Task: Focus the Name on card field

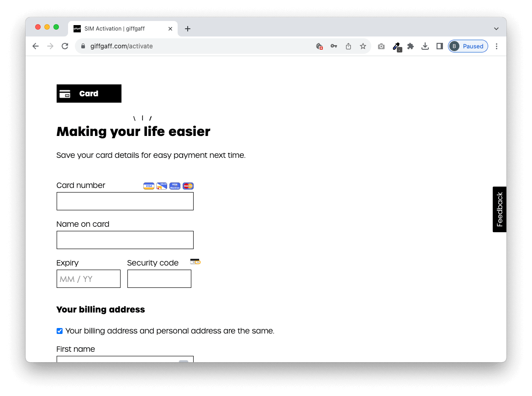Action: coord(125,240)
